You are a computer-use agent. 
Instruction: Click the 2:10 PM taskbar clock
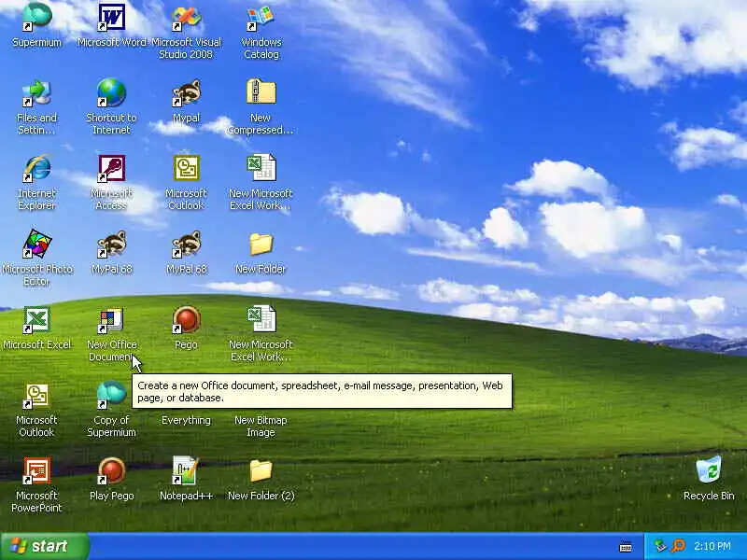coord(712,546)
